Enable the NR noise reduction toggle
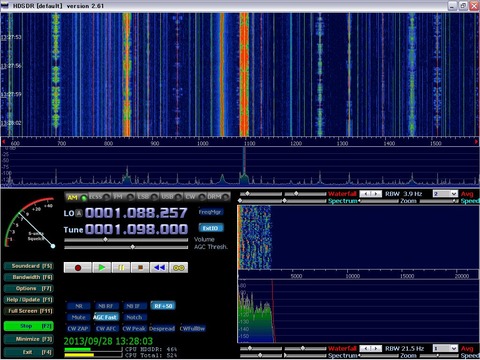Image resolution: width=480 pixels, height=360 pixels. (79, 306)
